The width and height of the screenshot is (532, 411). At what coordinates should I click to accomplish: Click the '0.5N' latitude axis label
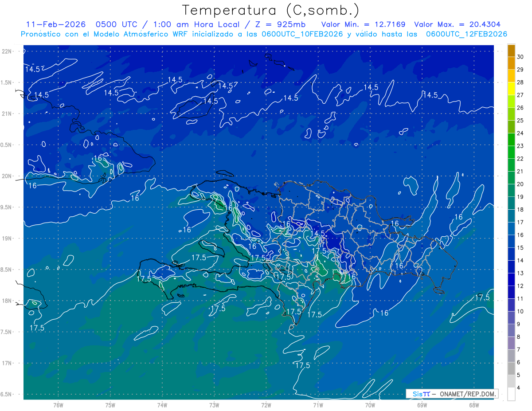coord(7,145)
